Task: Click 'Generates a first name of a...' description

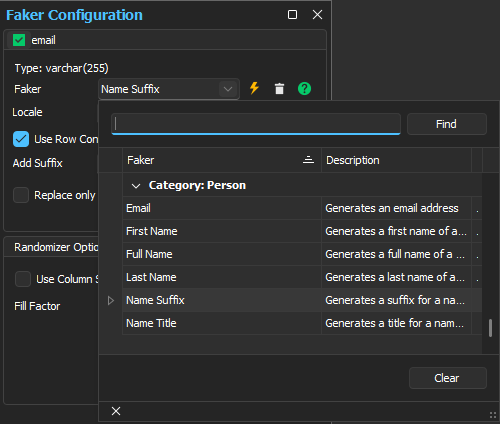Action: pos(396,231)
